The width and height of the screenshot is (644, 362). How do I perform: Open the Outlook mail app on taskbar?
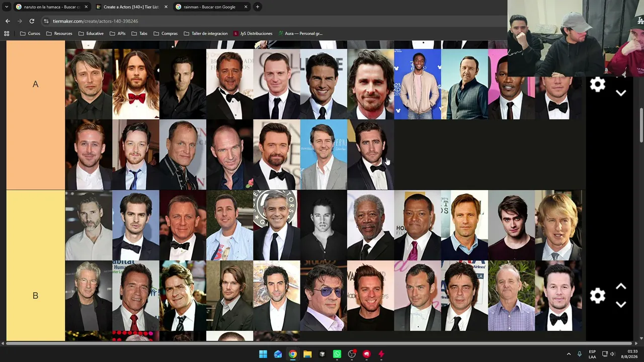tap(278, 354)
